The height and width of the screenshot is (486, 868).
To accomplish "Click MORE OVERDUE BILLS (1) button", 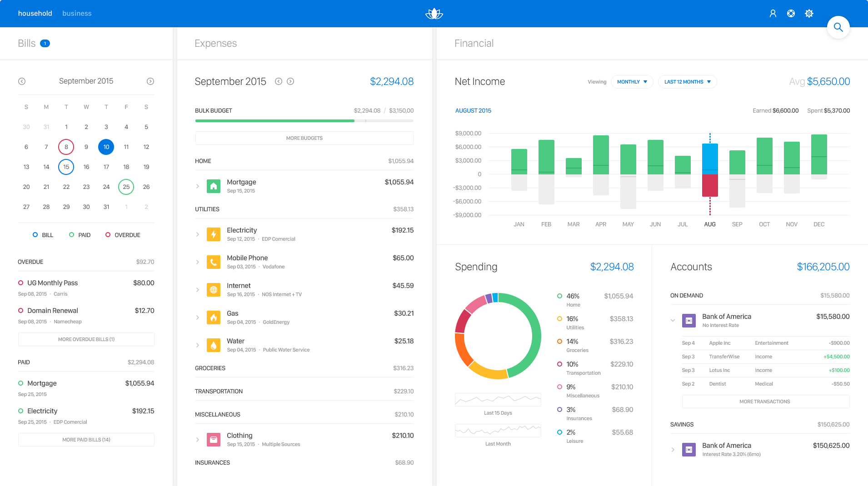I will coord(86,339).
